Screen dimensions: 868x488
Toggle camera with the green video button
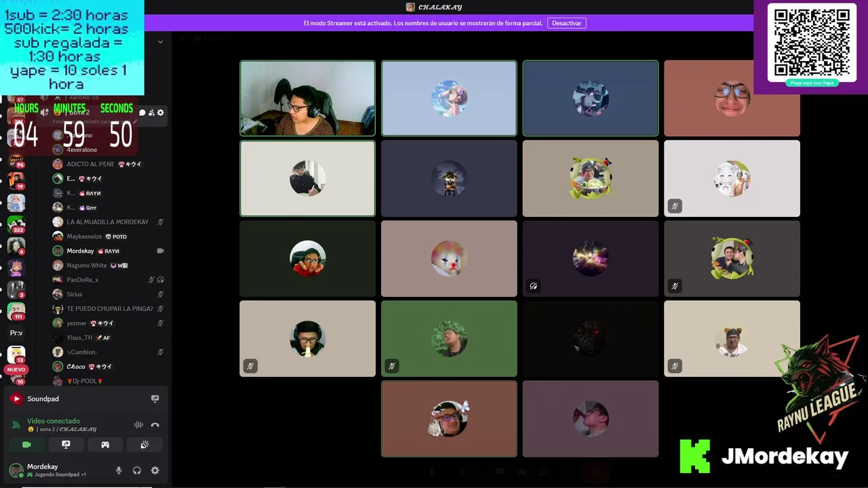pyautogui.click(x=26, y=445)
